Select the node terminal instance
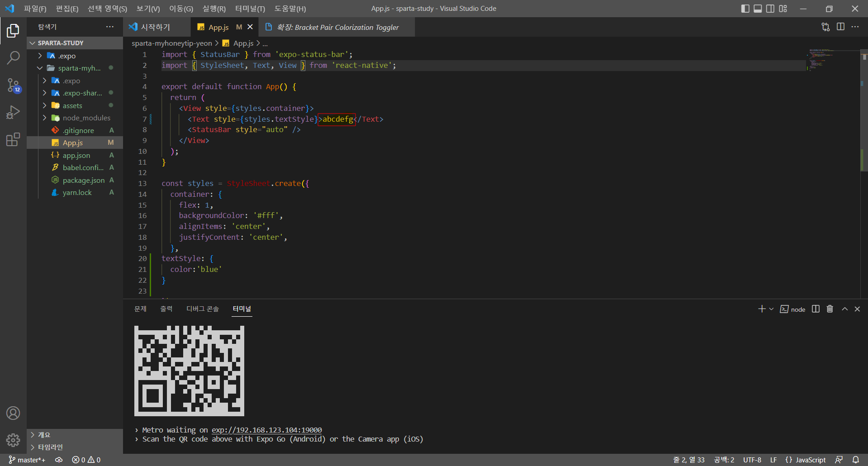The height and width of the screenshot is (466, 868). 792,309
